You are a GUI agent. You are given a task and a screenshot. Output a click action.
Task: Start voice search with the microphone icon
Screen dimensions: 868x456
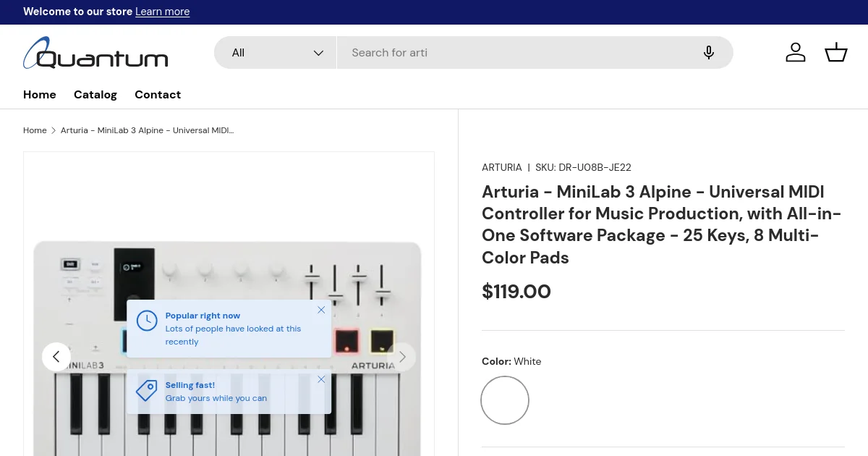(709, 53)
